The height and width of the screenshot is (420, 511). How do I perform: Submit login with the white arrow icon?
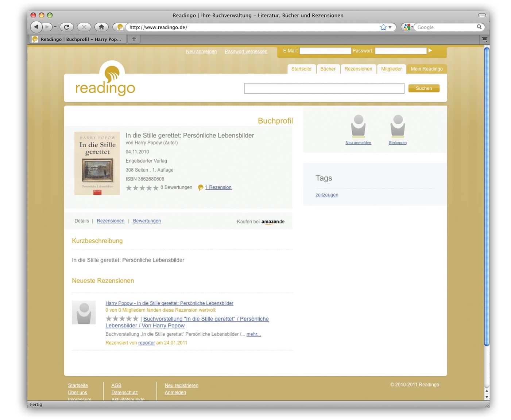pos(430,51)
